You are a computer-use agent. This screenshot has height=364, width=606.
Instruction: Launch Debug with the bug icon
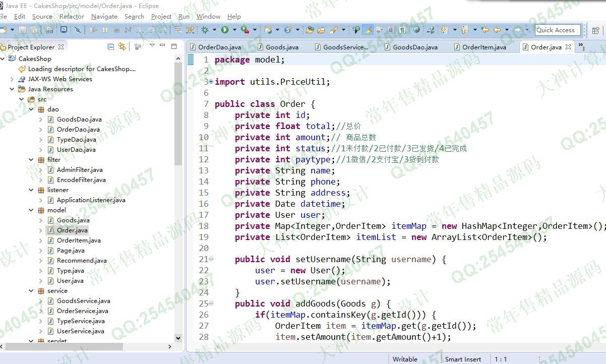(205, 30)
